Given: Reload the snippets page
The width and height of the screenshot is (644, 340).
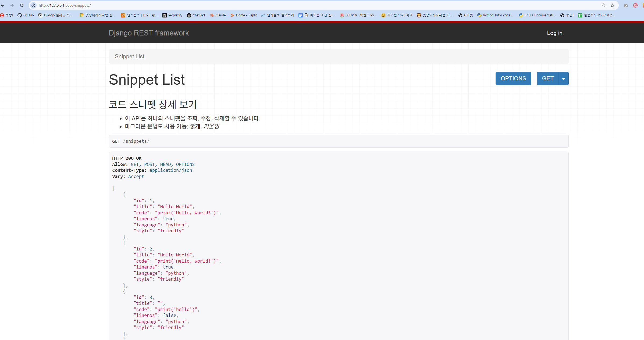Looking at the screenshot, I should coord(22,5).
